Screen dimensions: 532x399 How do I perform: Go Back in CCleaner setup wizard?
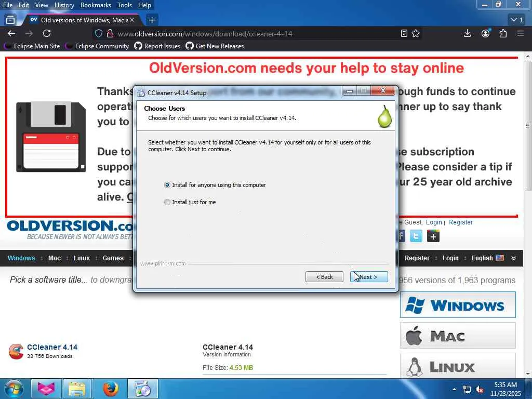(x=324, y=277)
